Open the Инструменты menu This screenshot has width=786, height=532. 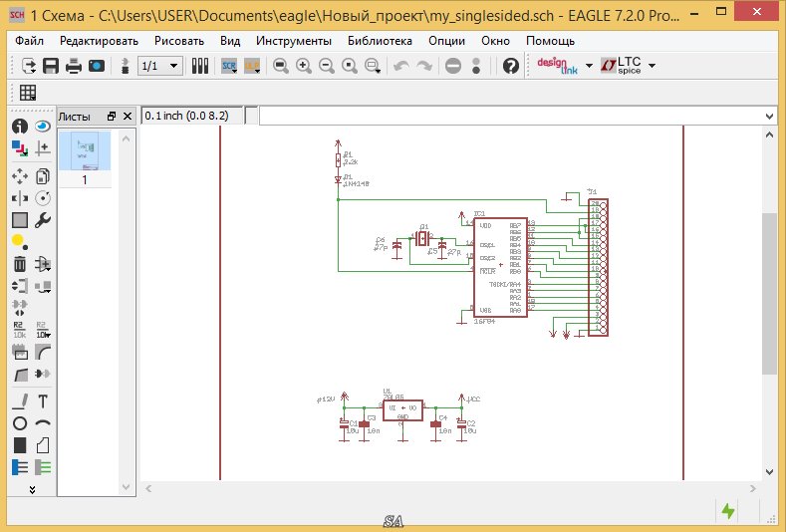(293, 41)
